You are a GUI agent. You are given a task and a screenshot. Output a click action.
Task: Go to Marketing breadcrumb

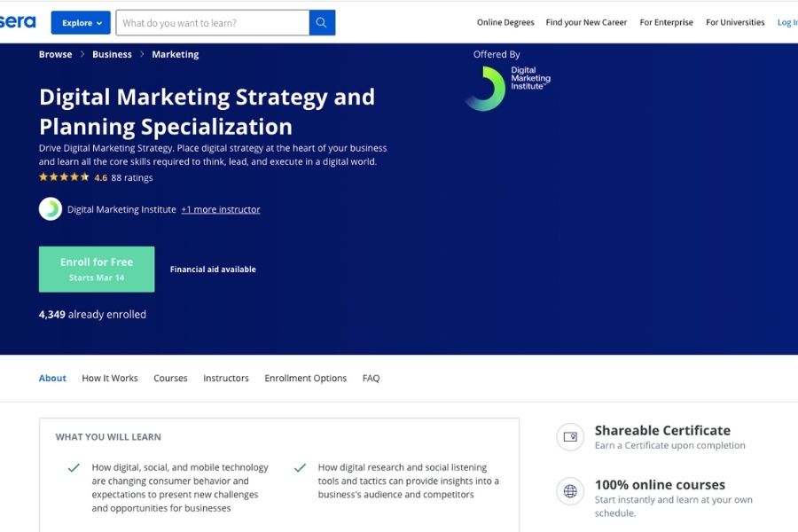pos(175,54)
